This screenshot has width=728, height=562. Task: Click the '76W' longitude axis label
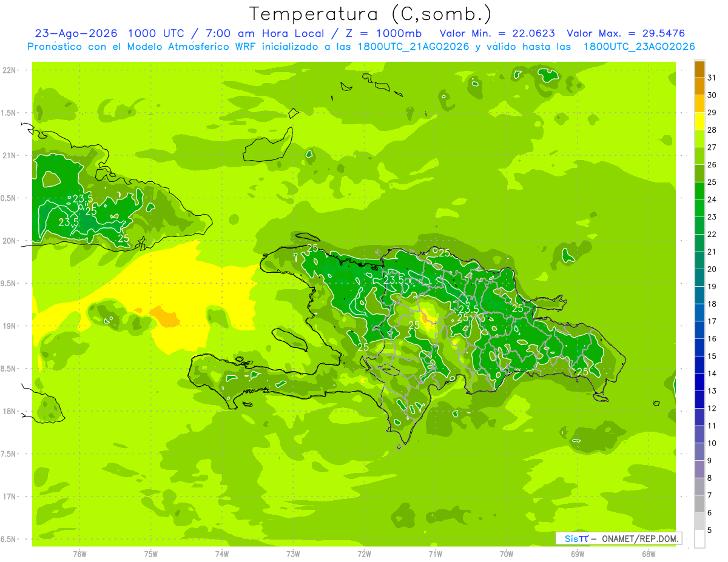pos(79,554)
